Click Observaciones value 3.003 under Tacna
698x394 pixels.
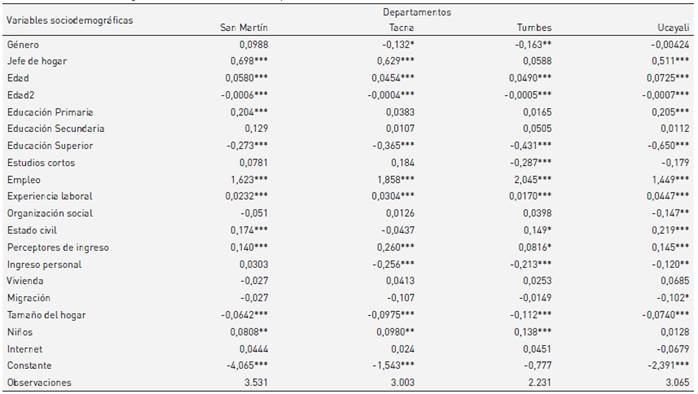(402, 382)
